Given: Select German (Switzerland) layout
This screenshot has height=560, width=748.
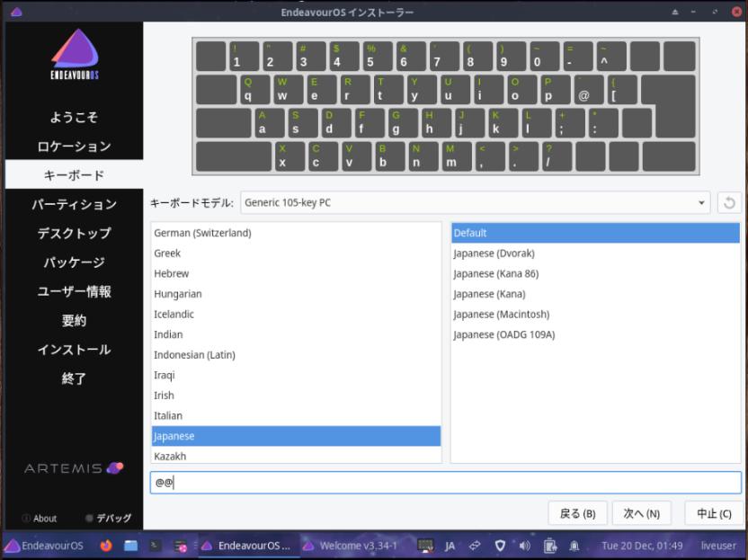Looking at the screenshot, I should 296,233.
